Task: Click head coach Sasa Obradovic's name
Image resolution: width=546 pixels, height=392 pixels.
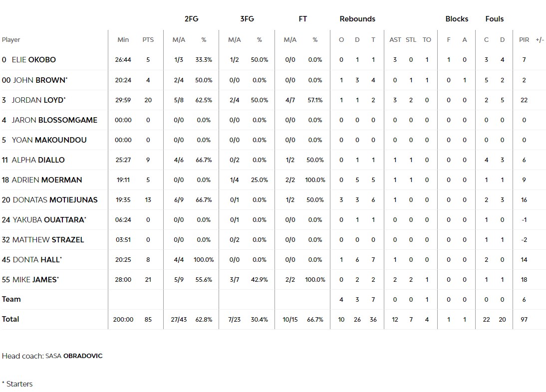Action: point(74,356)
